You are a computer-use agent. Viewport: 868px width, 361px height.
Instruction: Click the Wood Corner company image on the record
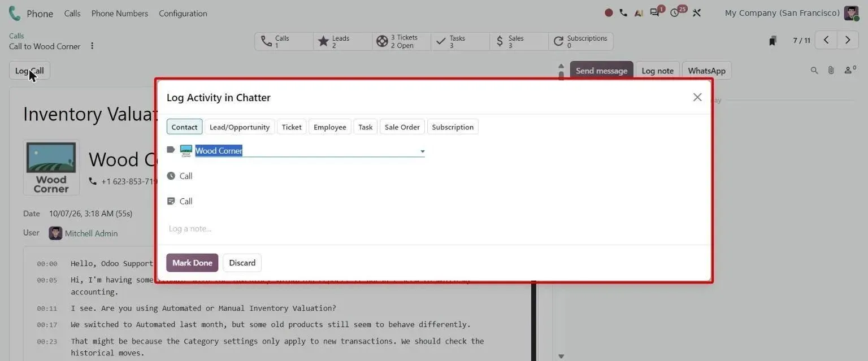(51, 168)
